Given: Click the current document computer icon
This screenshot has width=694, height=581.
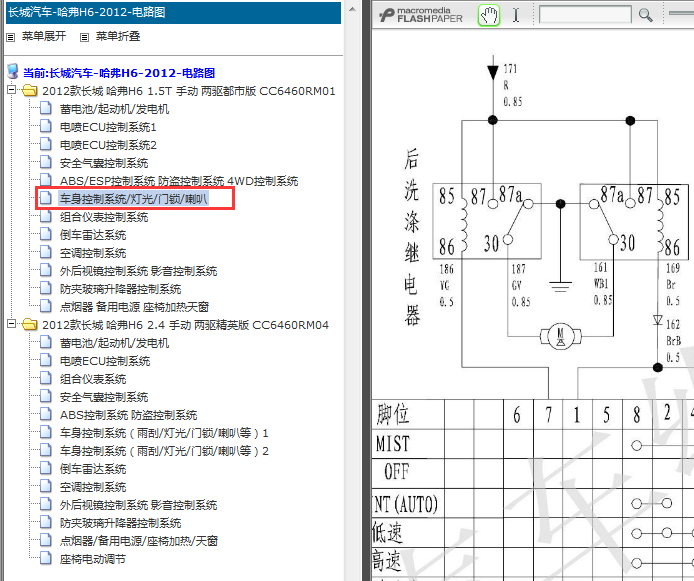Looking at the screenshot, I should click(13, 71).
